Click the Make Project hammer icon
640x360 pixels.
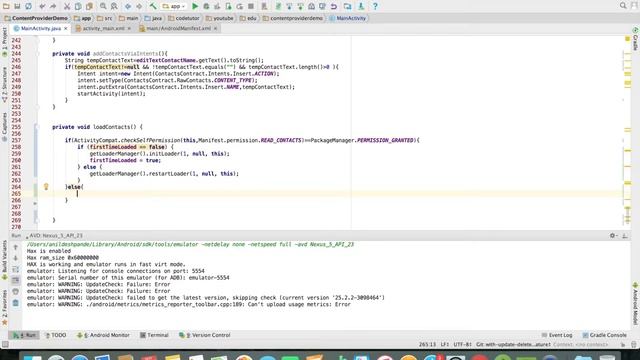pos(153,6)
